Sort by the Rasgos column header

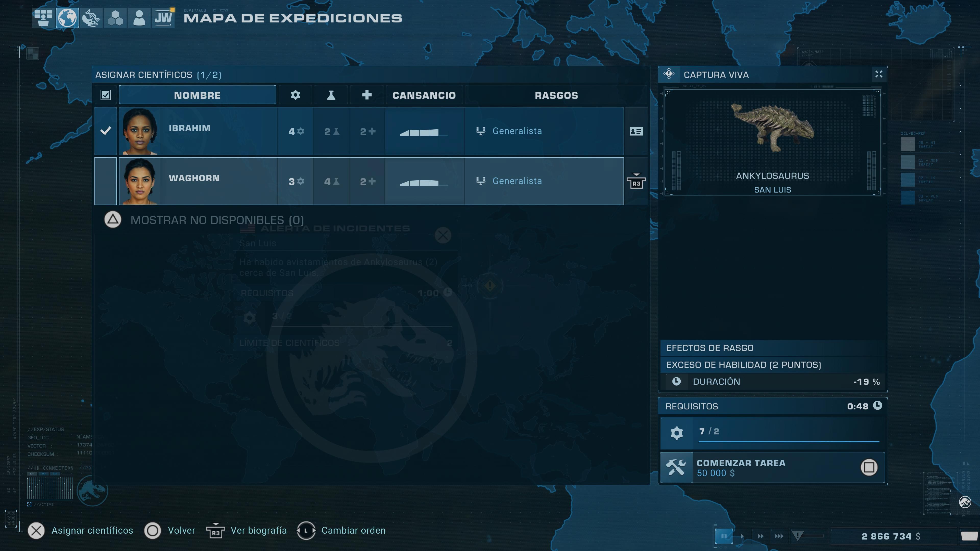click(556, 95)
